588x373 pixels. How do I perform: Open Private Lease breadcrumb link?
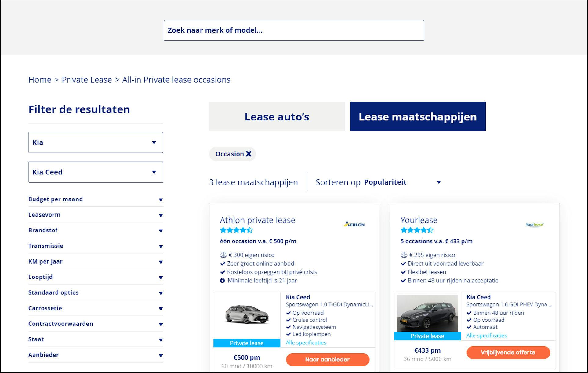pyautogui.click(x=87, y=80)
